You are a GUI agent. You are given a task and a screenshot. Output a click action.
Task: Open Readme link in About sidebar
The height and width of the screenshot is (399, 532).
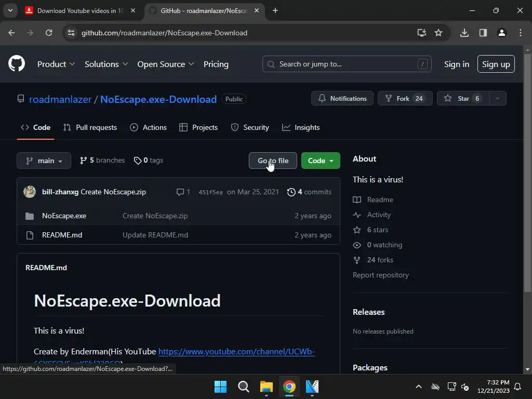pos(373,199)
